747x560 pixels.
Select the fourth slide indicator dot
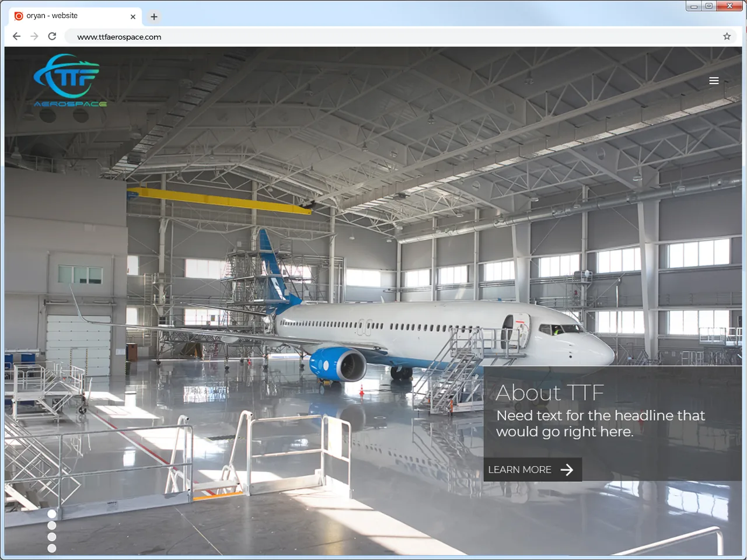coord(52,548)
